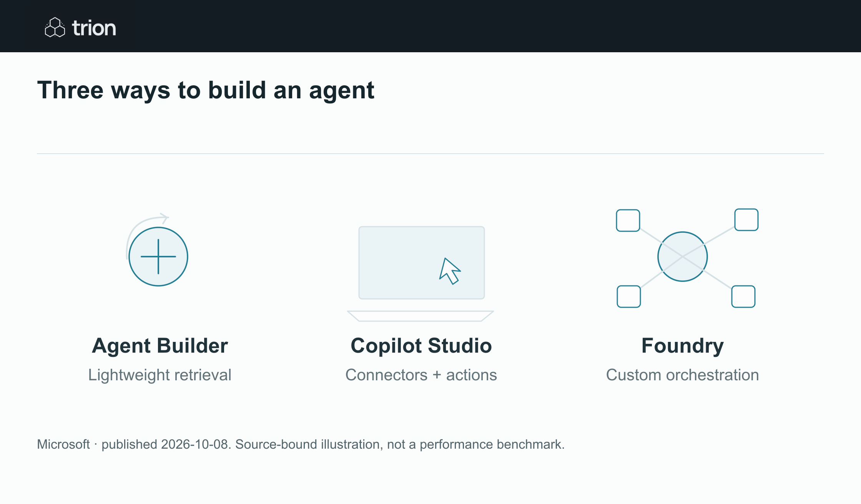Click the 'Connectors + actions' caption

(421, 375)
